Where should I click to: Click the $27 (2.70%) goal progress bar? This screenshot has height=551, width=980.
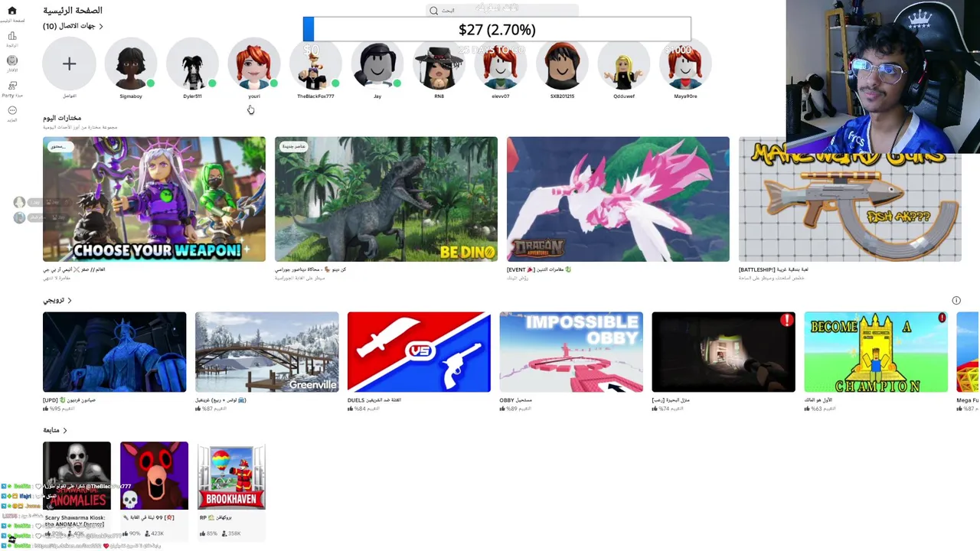497,29
